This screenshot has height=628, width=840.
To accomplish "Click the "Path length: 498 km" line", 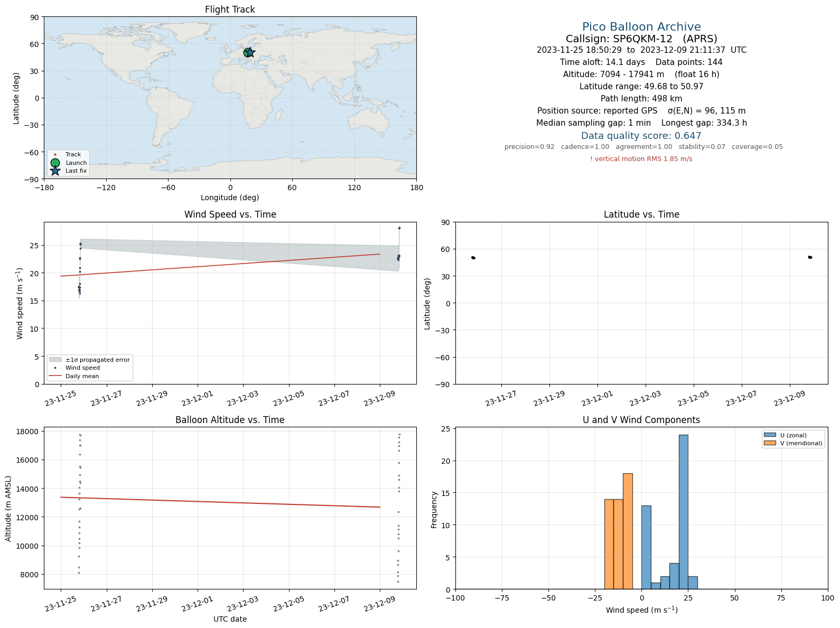I will pos(641,99).
